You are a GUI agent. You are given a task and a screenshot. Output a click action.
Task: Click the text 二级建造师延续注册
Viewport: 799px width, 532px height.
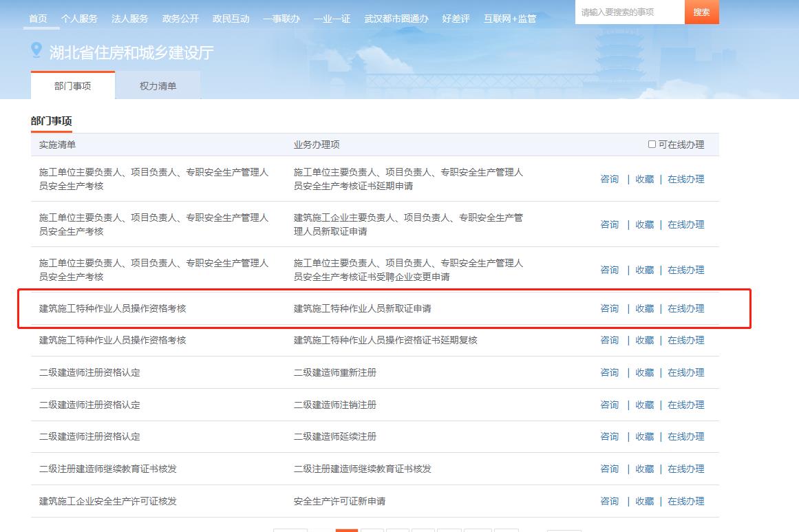pos(334,437)
